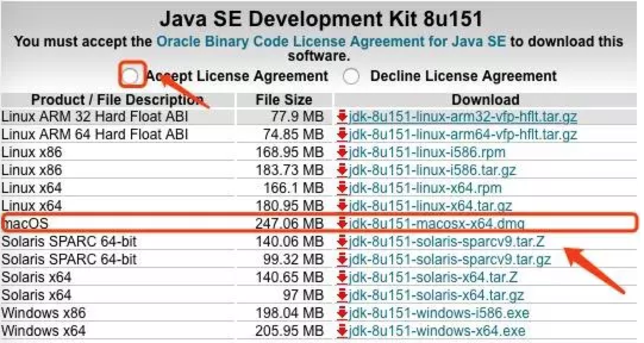Click the Download column header
Viewport: 644px width, 343px height.
[x=486, y=100]
